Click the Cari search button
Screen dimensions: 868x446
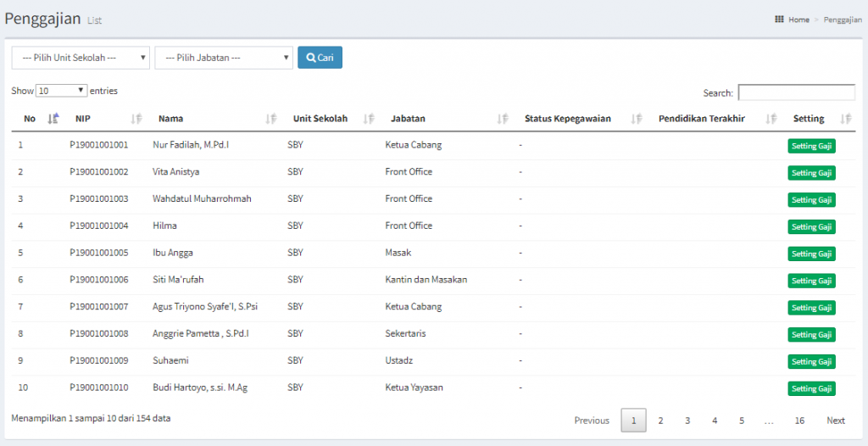pyautogui.click(x=320, y=58)
